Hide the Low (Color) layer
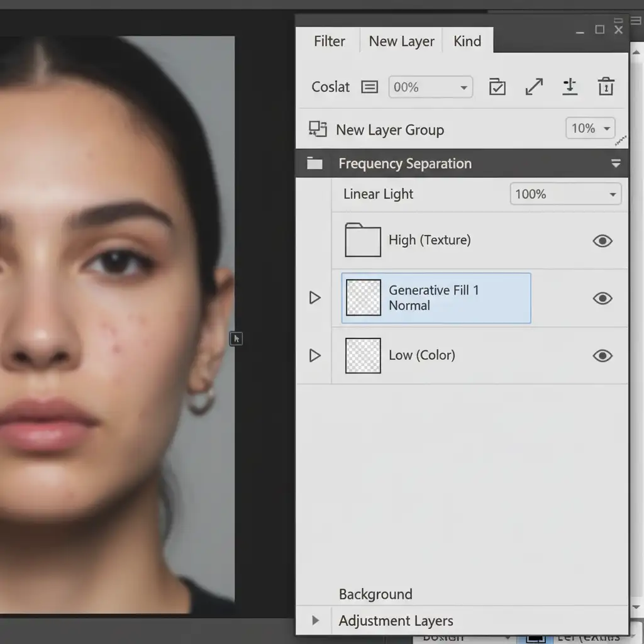644x644 pixels. click(x=602, y=356)
